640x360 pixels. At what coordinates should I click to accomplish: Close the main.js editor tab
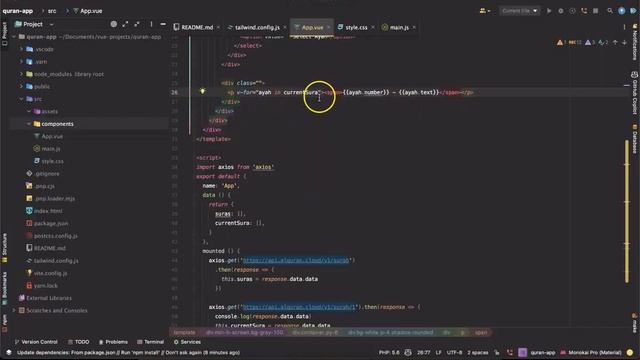click(x=414, y=27)
